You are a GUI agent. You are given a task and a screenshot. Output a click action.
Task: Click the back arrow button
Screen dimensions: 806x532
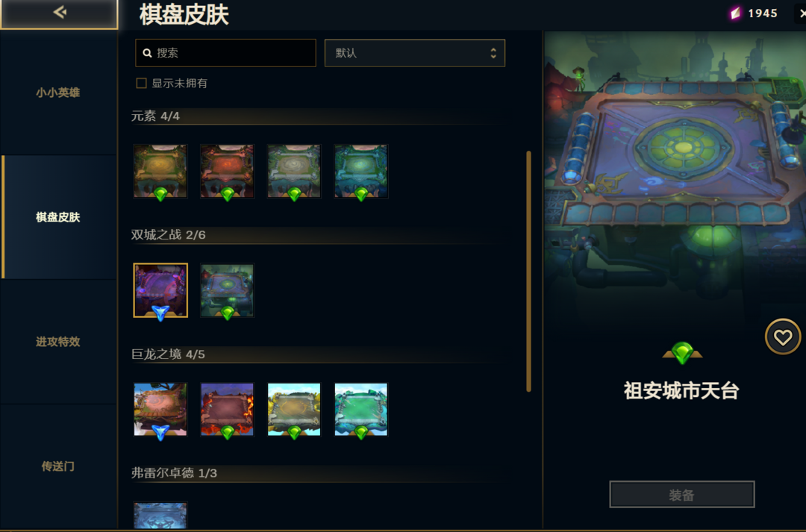pos(59,13)
